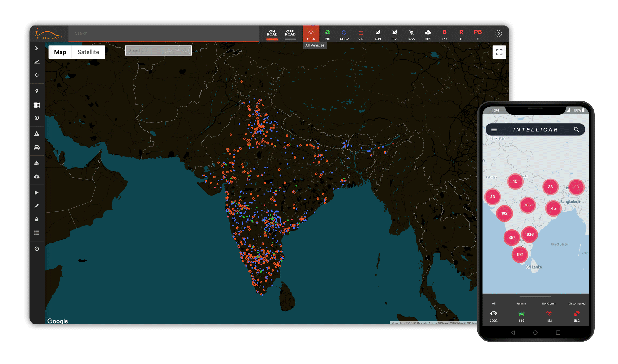Filter by no-signal icon count 1821
The image size is (618, 364).
tap(394, 35)
